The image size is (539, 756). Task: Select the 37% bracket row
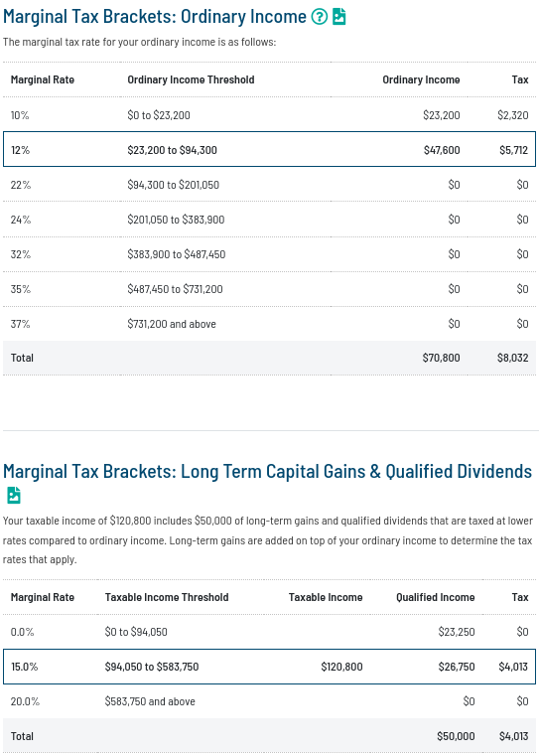coord(269,324)
